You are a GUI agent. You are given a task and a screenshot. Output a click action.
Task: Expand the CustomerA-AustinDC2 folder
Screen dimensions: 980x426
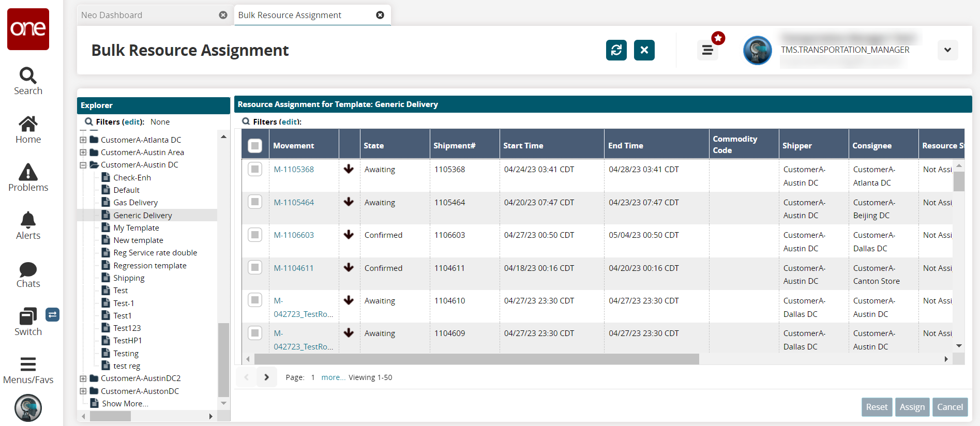point(83,378)
